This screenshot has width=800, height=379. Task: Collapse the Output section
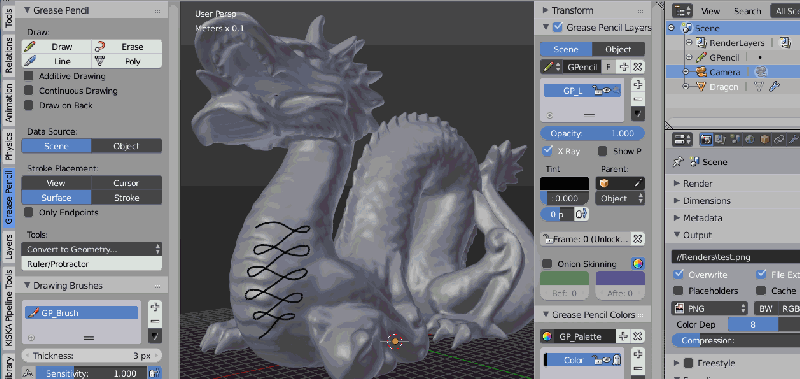(677, 235)
